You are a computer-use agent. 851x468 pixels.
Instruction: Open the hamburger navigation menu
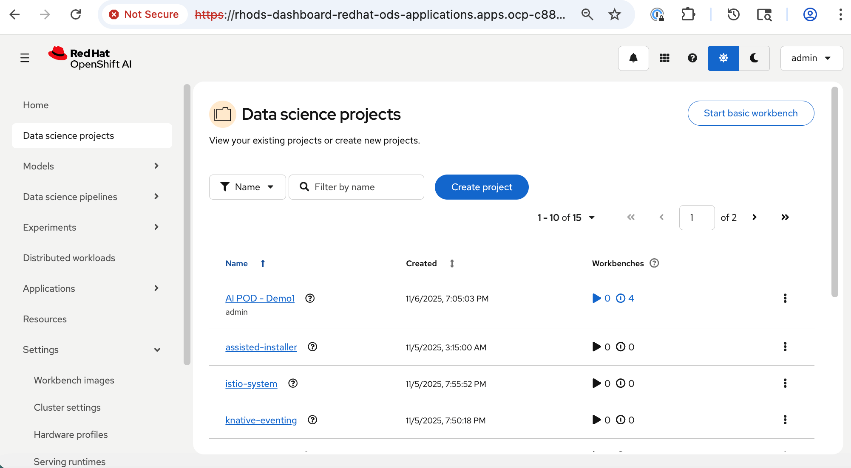[x=24, y=58]
